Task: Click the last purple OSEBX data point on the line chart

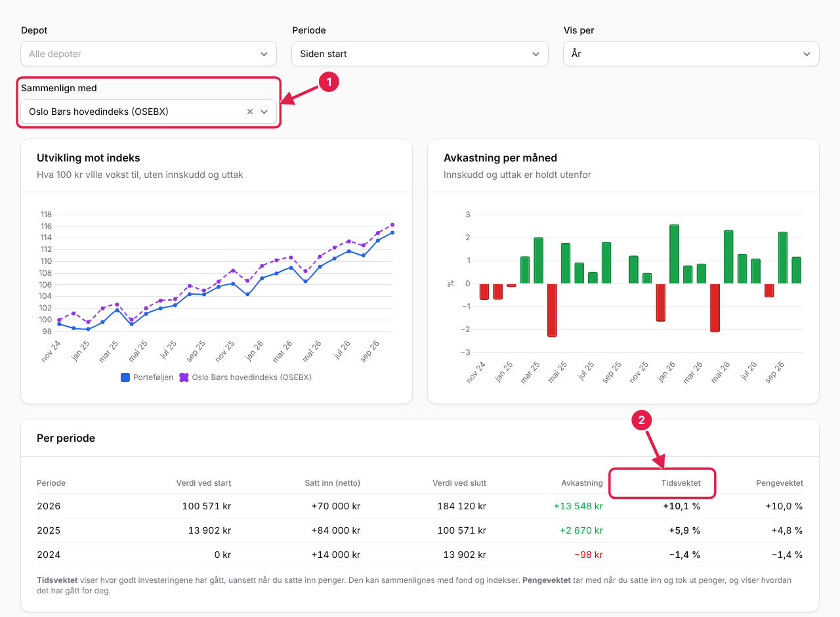Action: pos(392,224)
